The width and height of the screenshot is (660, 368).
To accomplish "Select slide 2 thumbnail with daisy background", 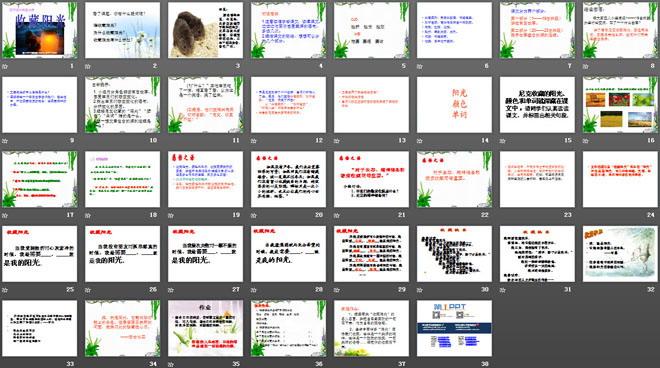I will (122, 30).
